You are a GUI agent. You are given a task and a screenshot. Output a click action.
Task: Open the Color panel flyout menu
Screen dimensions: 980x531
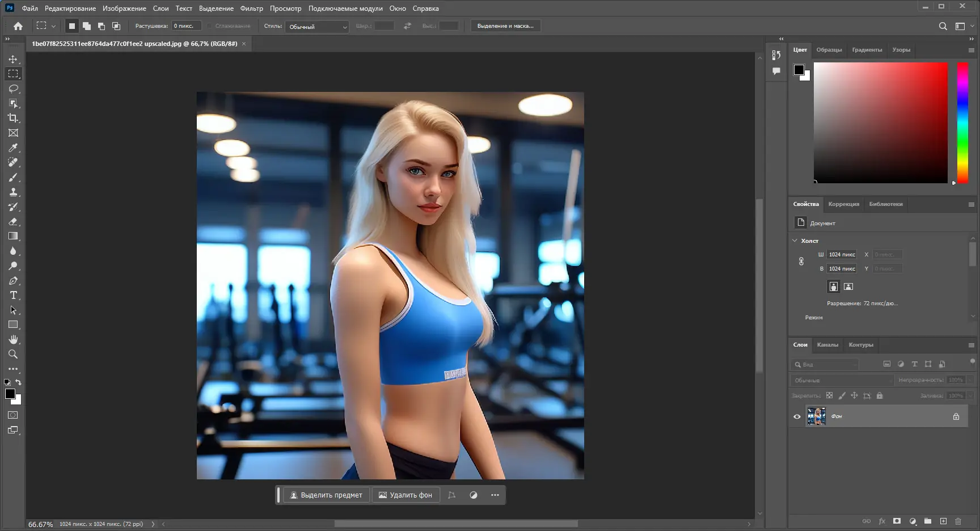click(971, 50)
